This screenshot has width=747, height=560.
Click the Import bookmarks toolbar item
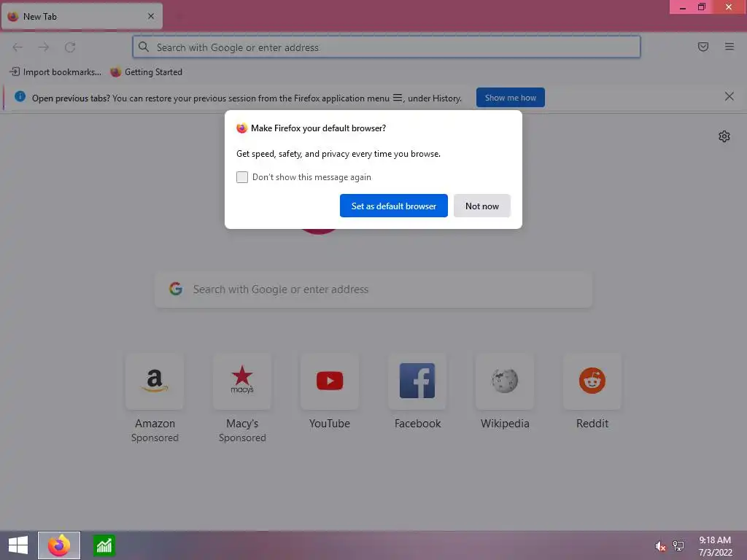coord(55,72)
